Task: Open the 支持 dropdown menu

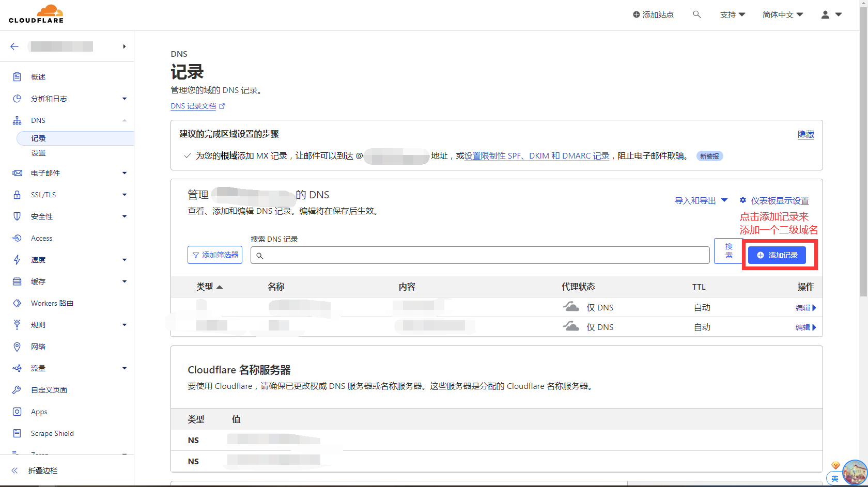Action: tap(733, 14)
